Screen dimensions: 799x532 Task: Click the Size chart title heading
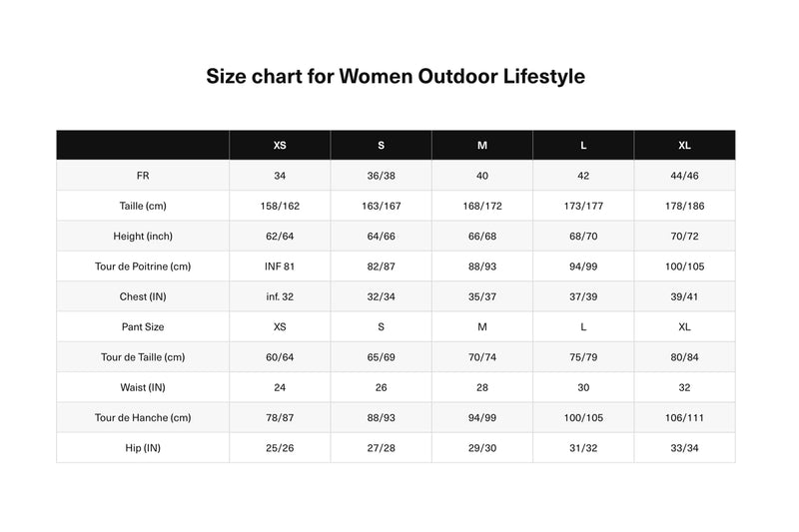tap(396, 77)
